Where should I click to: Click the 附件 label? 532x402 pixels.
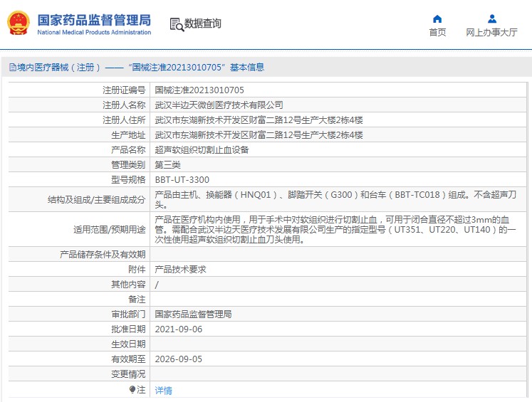click(x=137, y=270)
